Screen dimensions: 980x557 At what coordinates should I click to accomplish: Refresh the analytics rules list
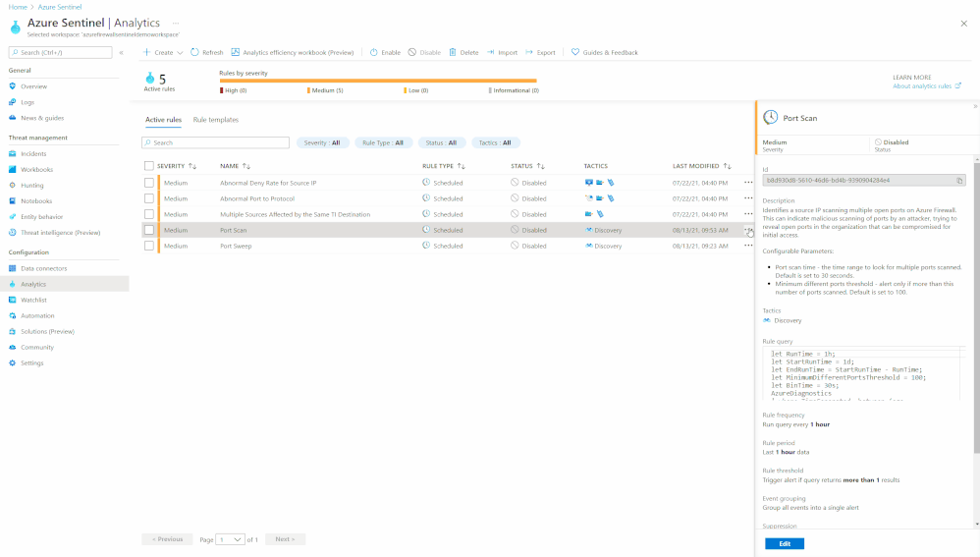pyautogui.click(x=207, y=52)
